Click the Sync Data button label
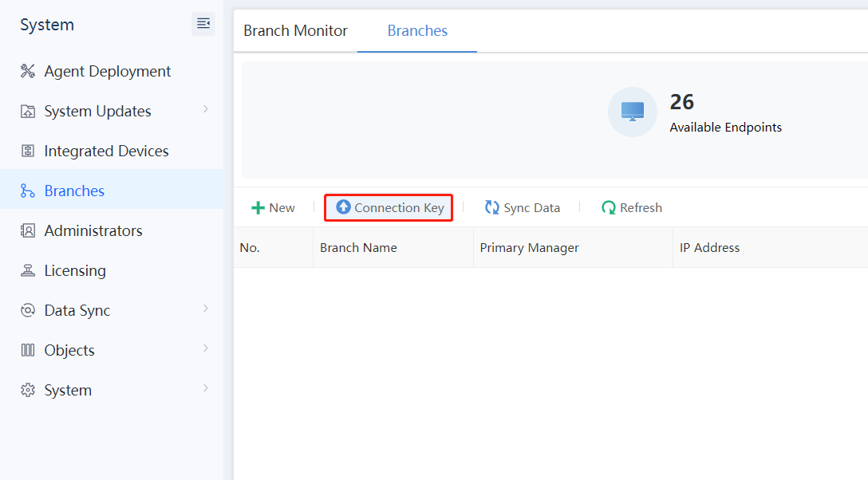The width and height of the screenshot is (868, 480). point(531,208)
